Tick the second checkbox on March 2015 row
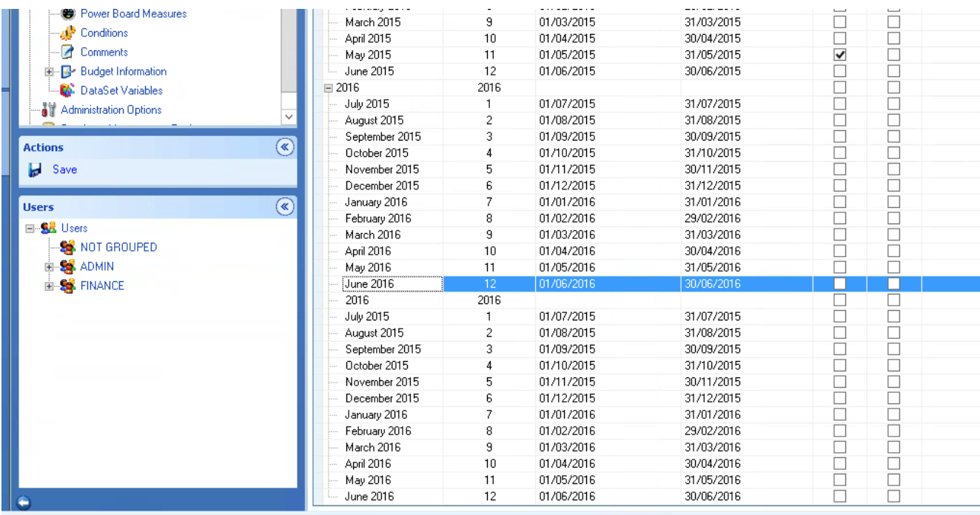 894,23
